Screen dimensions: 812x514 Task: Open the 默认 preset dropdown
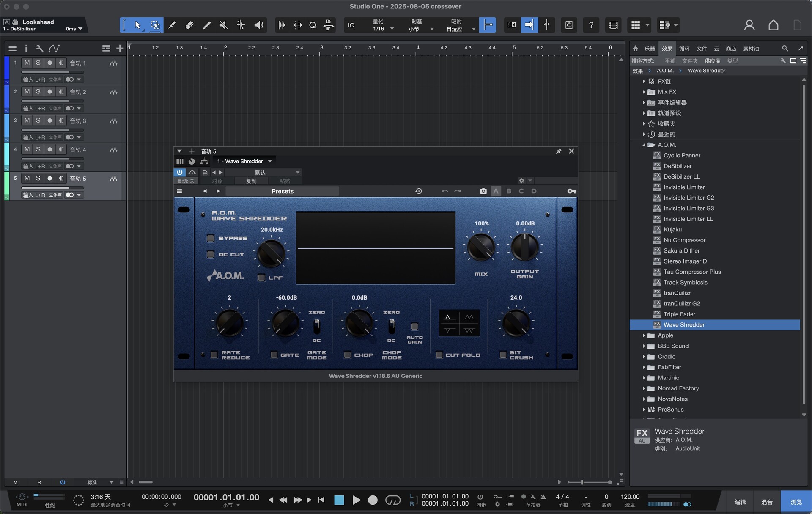pos(262,173)
